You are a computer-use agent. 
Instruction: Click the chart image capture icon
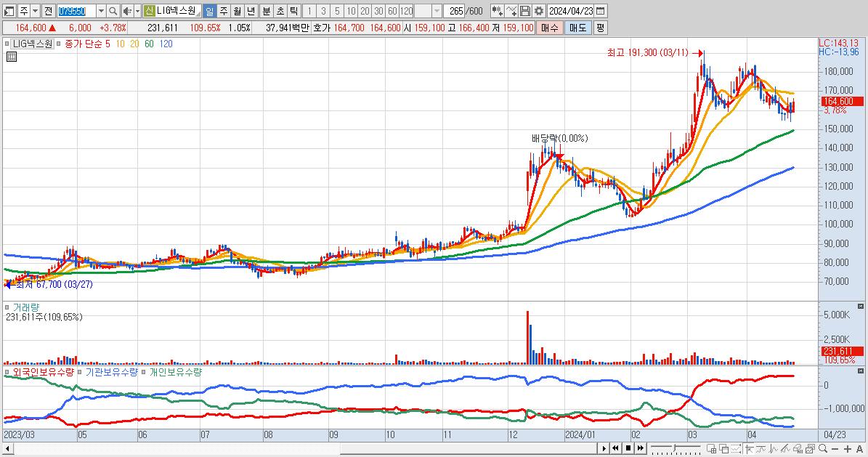tap(810, 449)
